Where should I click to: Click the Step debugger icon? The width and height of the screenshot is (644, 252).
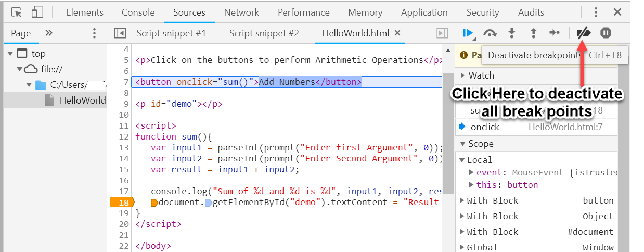click(x=555, y=33)
